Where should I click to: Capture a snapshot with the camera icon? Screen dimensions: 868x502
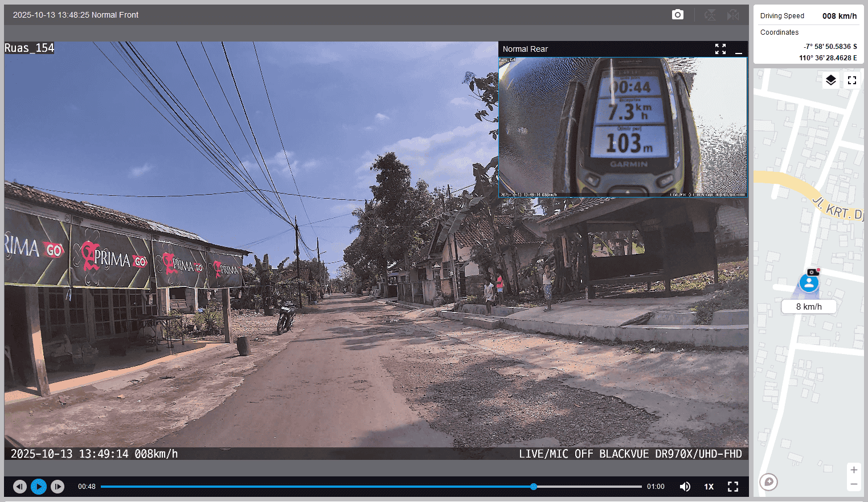point(677,15)
